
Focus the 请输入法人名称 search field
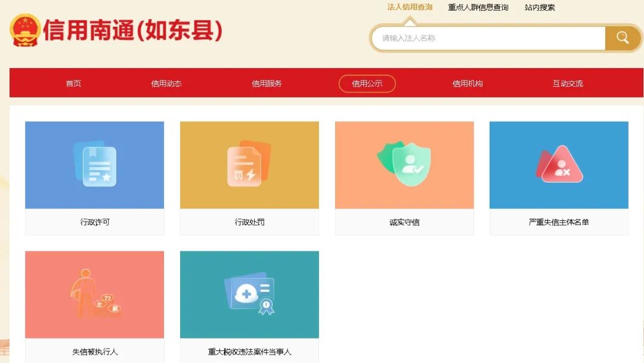(489, 38)
